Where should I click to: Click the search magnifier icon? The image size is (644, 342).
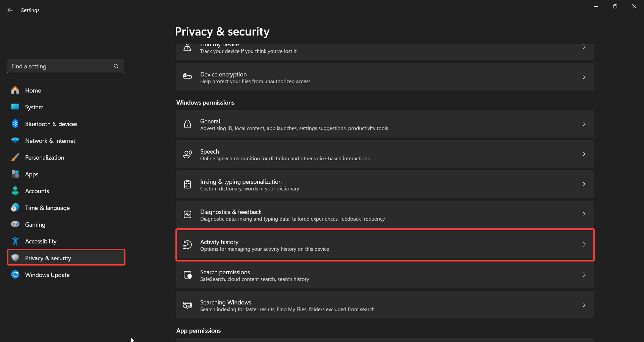[x=116, y=66]
